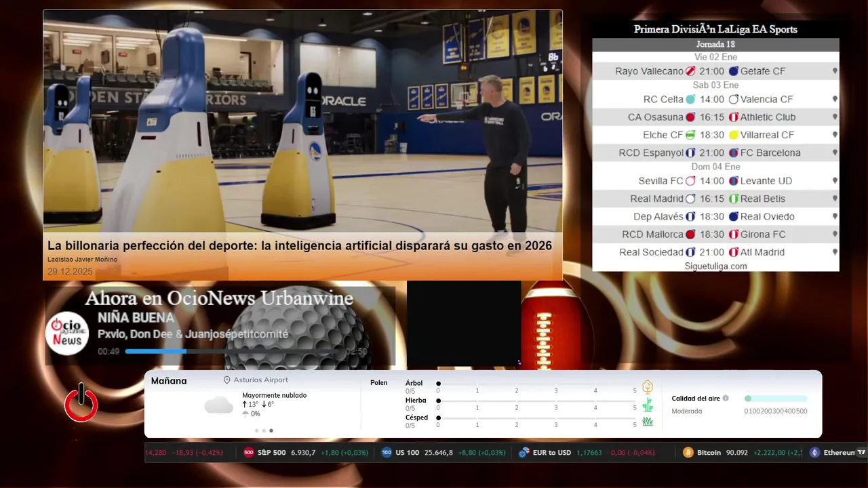This screenshot has height=488, width=868.
Task: Click the Ethereum coin icon
Action: 814,452
